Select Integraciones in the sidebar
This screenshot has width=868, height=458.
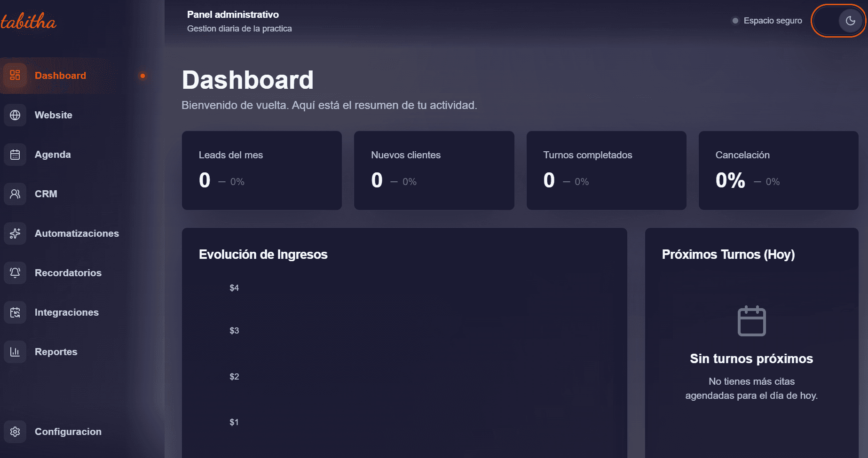coord(75,312)
